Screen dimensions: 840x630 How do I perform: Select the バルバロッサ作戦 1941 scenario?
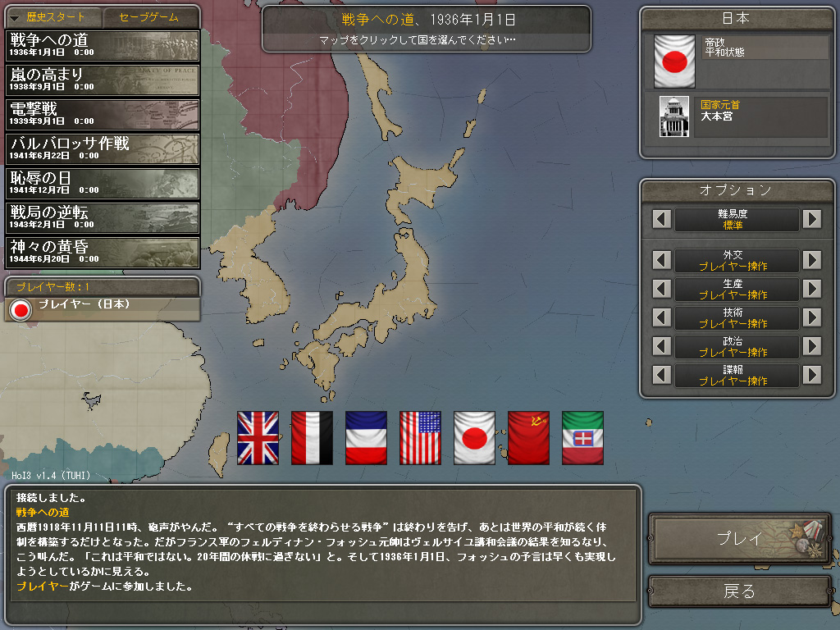click(103, 149)
